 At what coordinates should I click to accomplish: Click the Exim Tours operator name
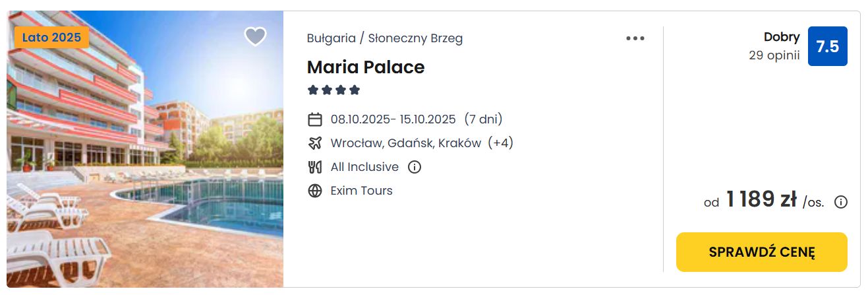362,191
